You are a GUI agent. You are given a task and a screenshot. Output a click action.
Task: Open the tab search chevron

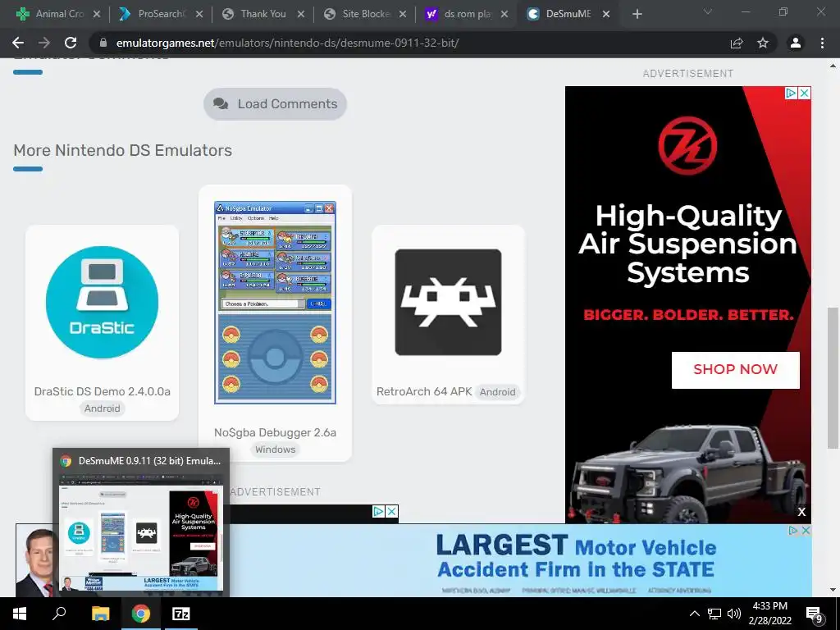click(x=708, y=11)
